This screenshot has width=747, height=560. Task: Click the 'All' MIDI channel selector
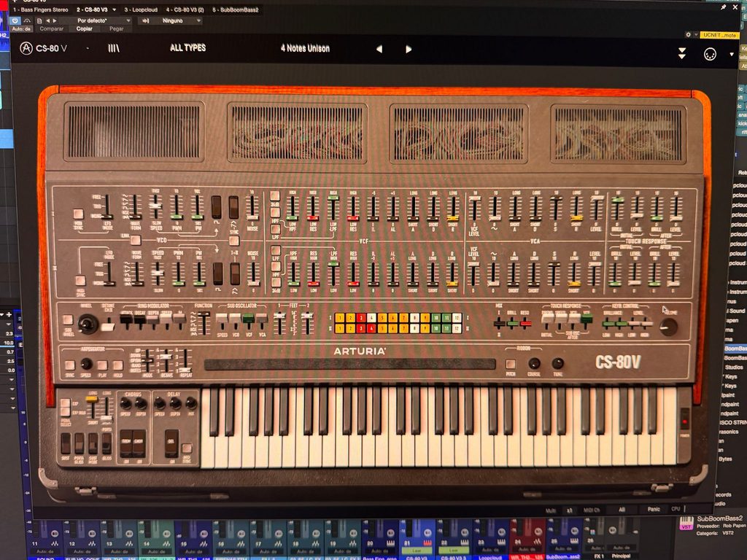point(622,510)
